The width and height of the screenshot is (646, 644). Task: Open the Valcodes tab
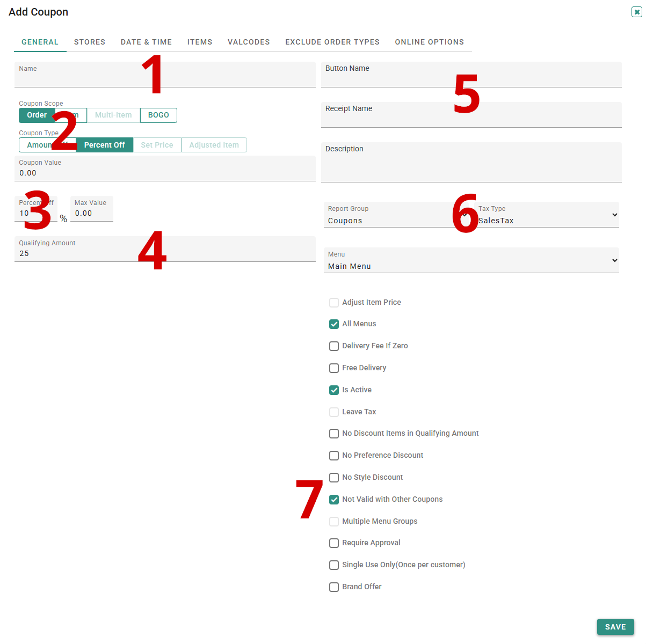(249, 42)
